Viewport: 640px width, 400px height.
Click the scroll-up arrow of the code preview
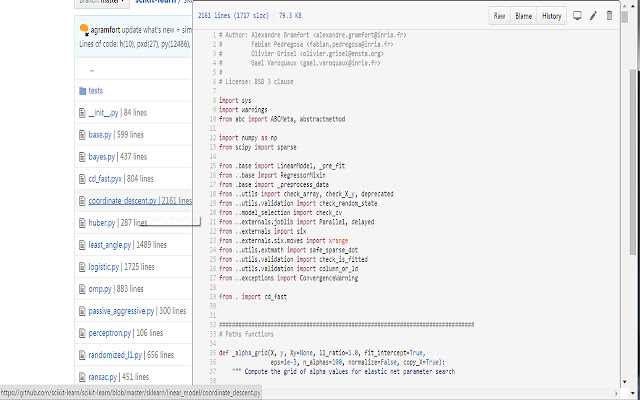coord(624,5)
